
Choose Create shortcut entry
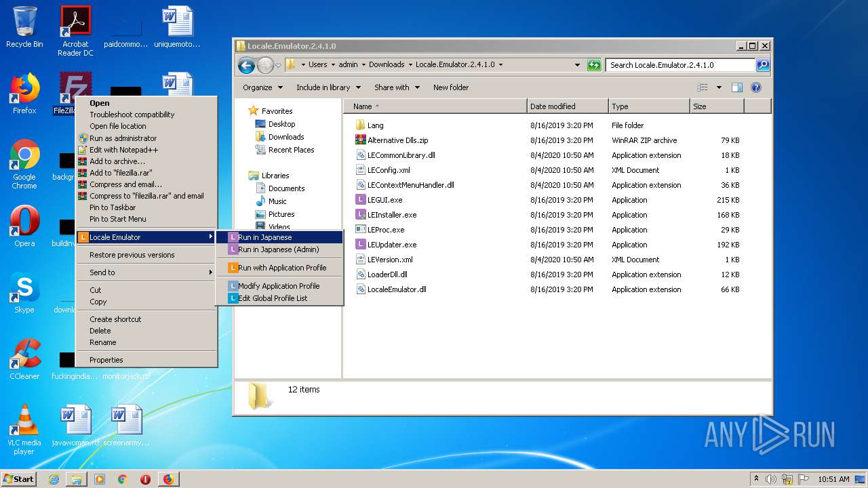pyautogui.click(x=146, y=319)
